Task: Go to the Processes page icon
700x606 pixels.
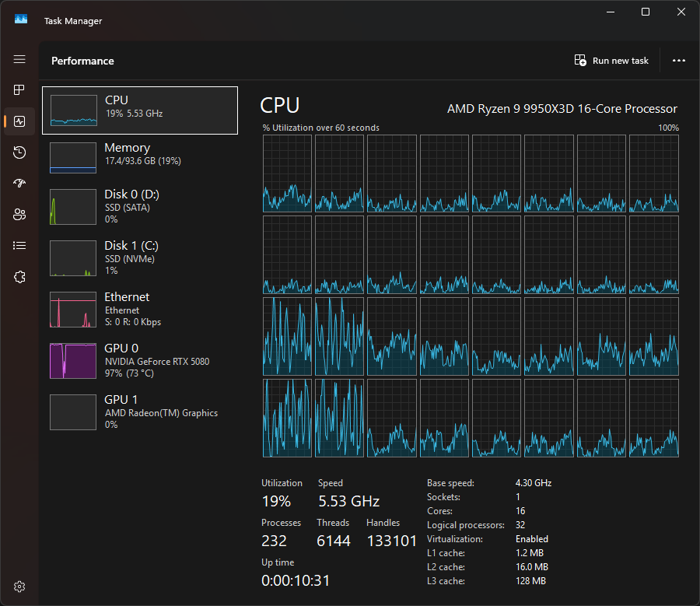Action: [19, 90]
